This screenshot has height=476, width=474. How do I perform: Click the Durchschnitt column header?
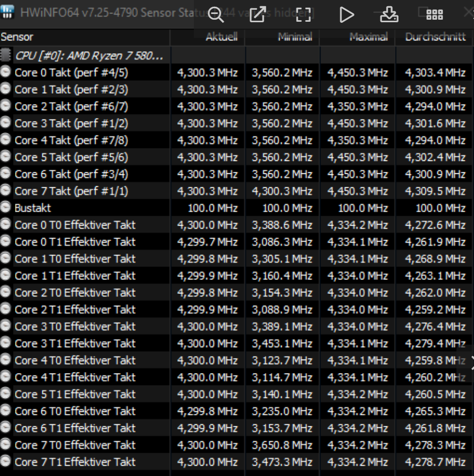[434, 37]
